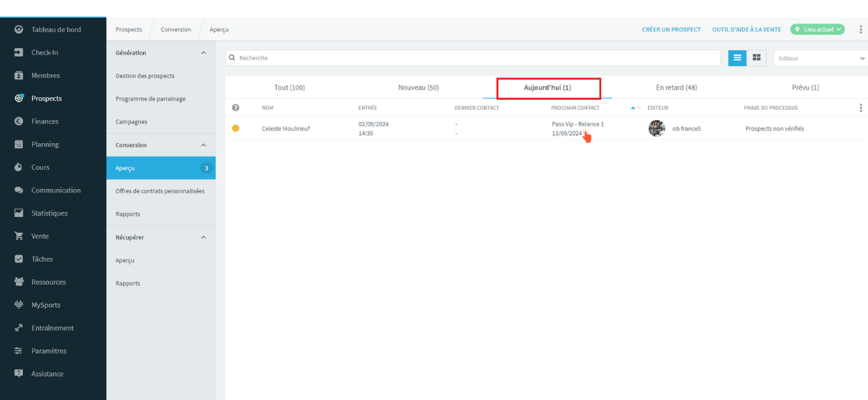The width and height of the screenshot is (868, 400).
Task: Click Aperçu breadcrumb
Action: coord(219,29)
